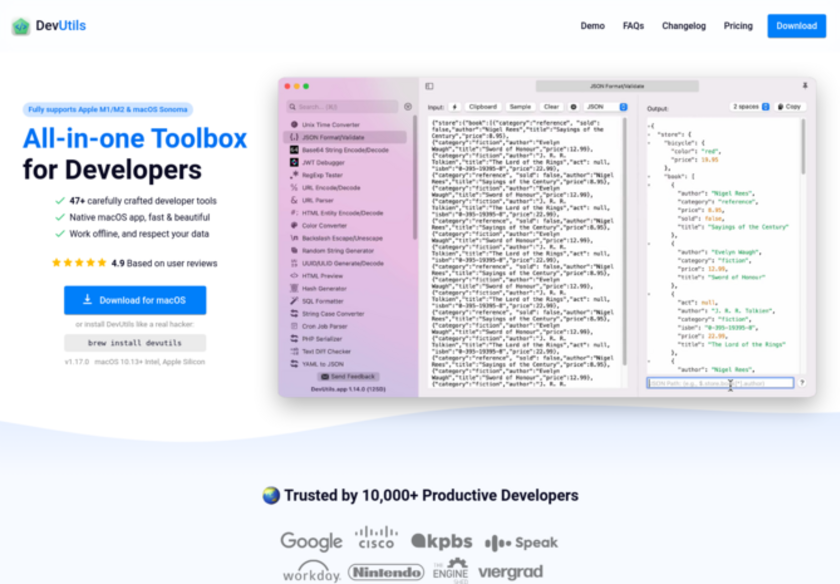Open HTML Entity Encode/Decode icon
840x584 pixels.
tap(294, 213)
